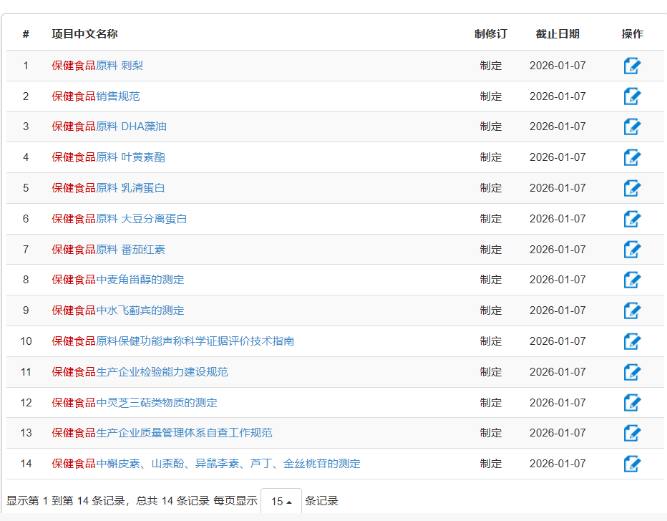The width and height of the screenshot is (667, 521).
Task: Open edit icon for DHA藻油 row
Action: click(x=632, y=127)
